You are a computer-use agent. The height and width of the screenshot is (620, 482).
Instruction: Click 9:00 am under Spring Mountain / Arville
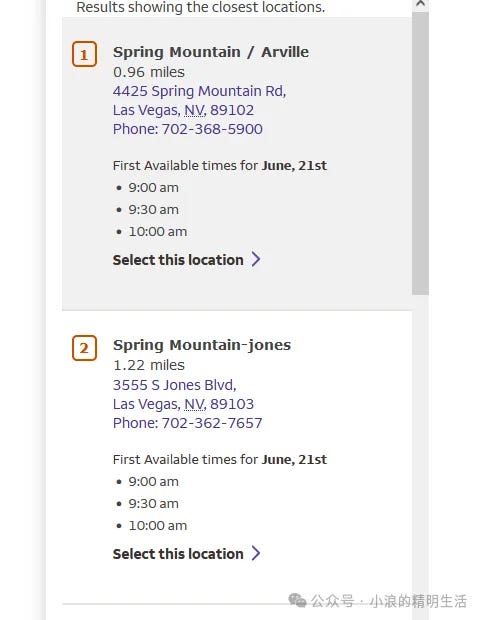point(153,187)
